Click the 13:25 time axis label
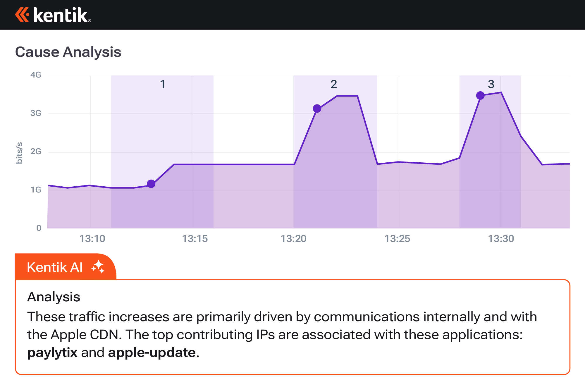The image size is (585, 392). pos(397,239)
